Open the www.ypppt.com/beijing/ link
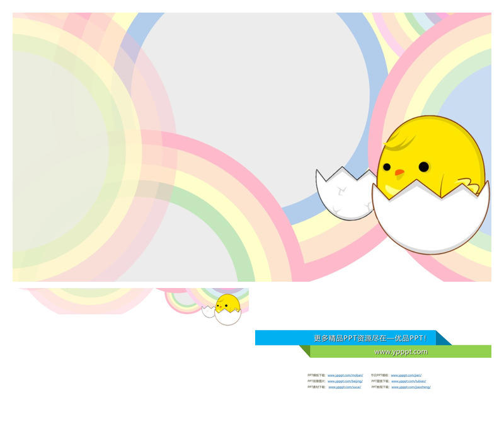 345,381
